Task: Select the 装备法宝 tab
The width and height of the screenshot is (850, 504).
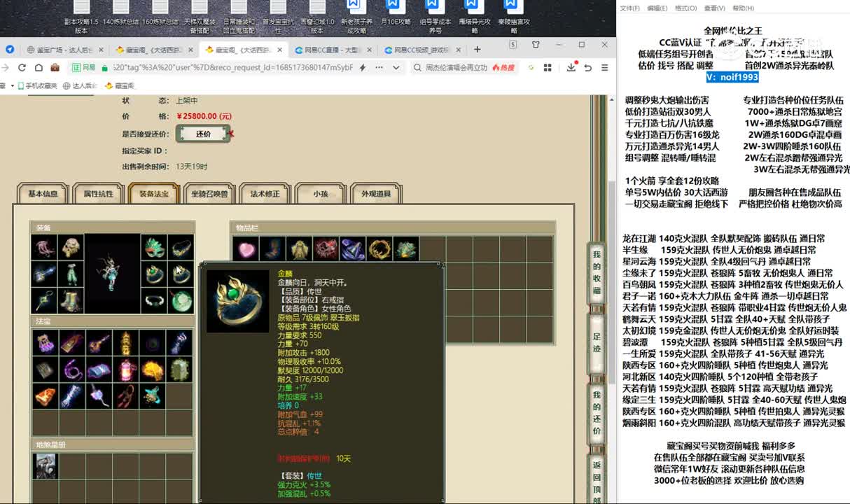Action: [153, 194]
